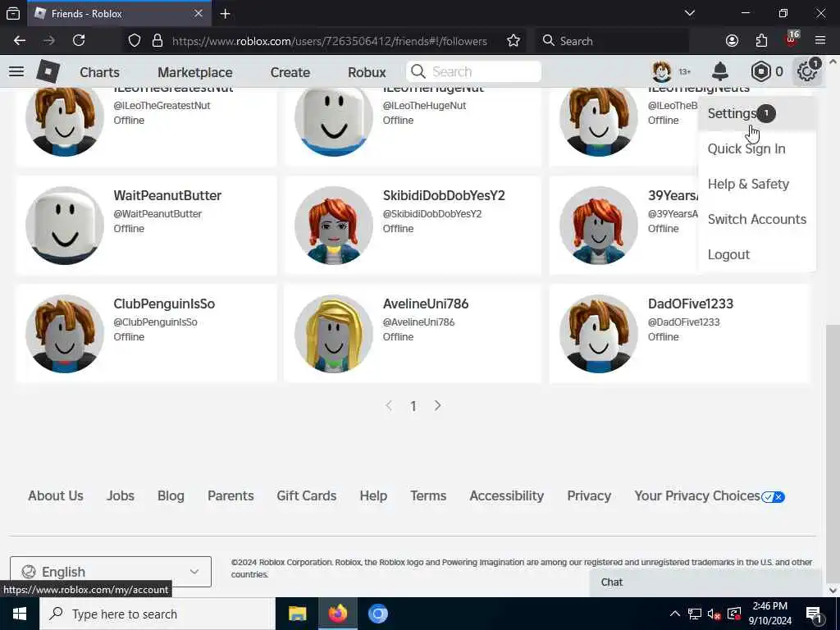The height and width of the screenshot is (630, 840).
Task: Open the Charts navigation tab
Action: point(99,72)
